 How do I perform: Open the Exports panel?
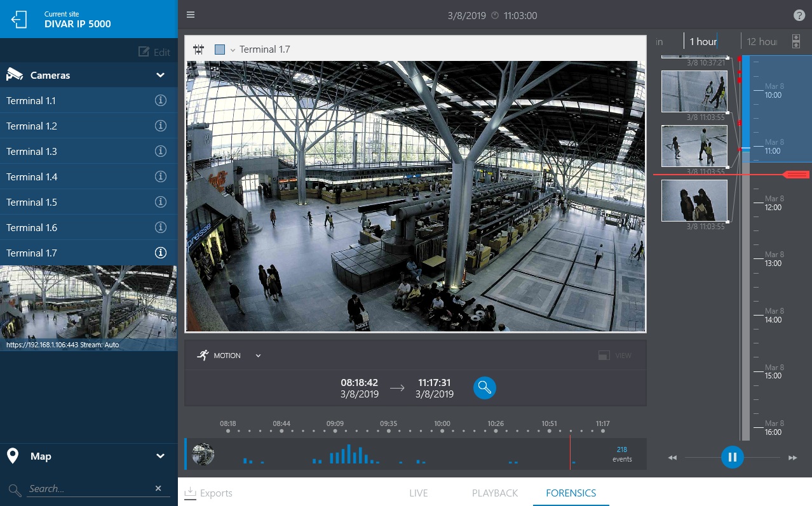pyautogui.click(x=208, y=493)
